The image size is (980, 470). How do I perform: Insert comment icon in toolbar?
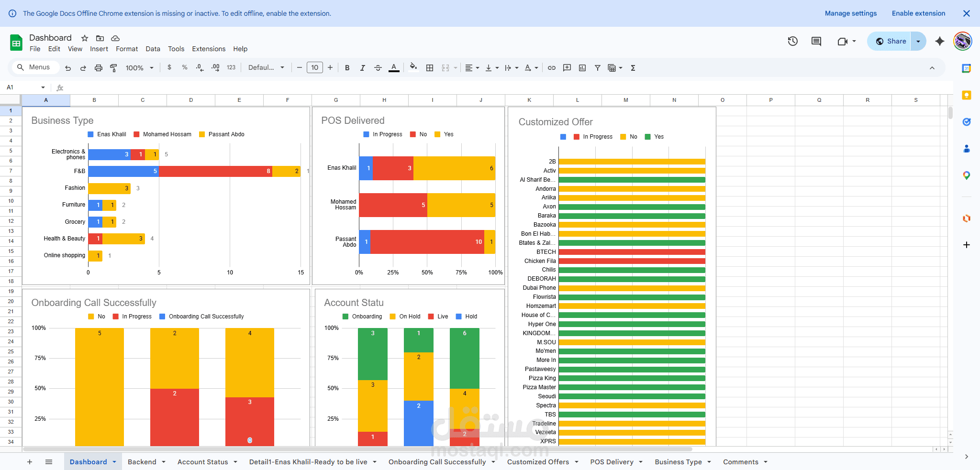pyautogui.click(x=567, y=68)
